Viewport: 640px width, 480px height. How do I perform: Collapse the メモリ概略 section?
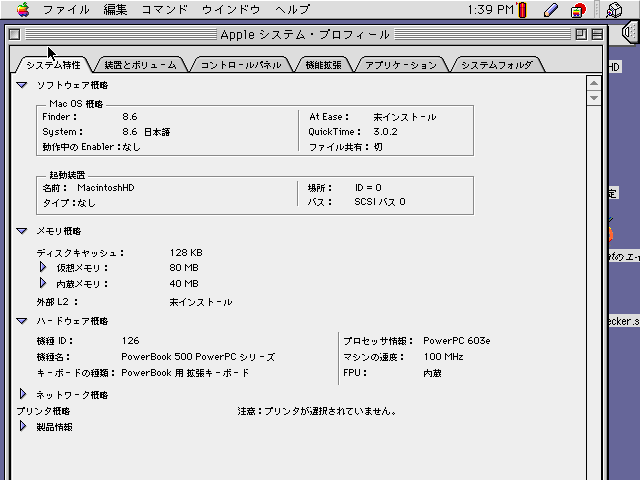(x=22, y=231)
